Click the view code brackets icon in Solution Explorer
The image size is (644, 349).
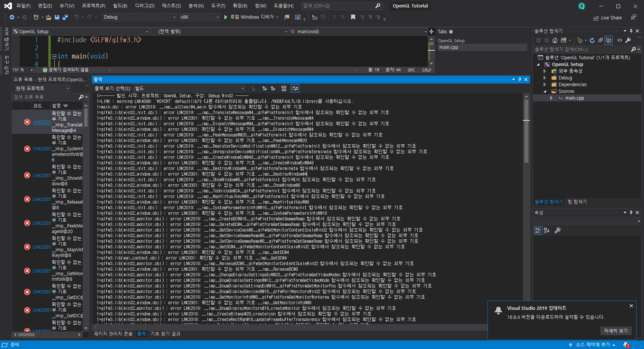click(620, 40)
